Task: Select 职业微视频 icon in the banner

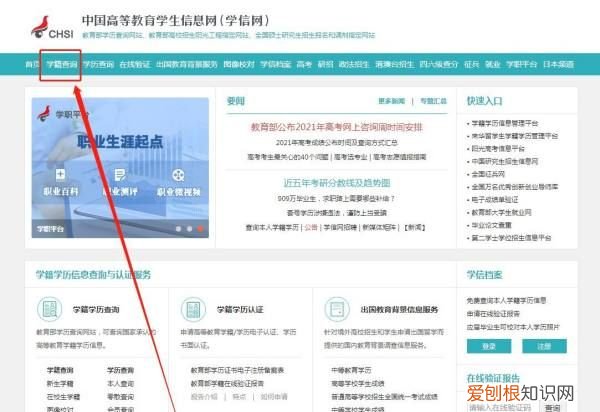Action: 179,175
